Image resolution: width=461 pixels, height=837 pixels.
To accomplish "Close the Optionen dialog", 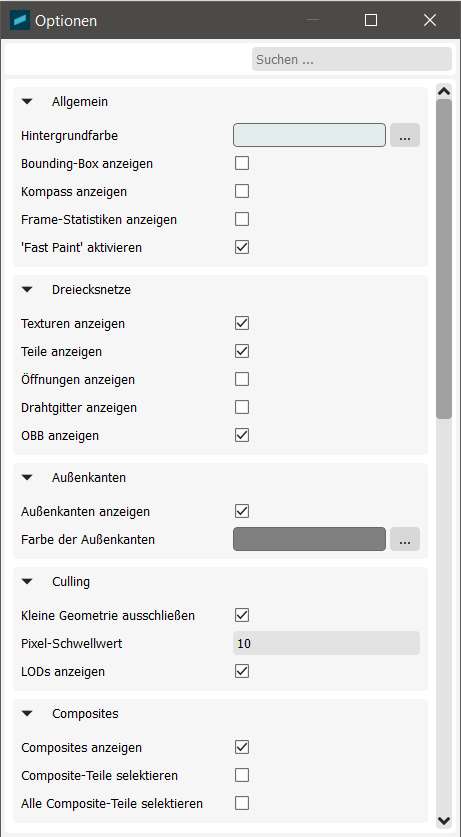I will [430, 20].
